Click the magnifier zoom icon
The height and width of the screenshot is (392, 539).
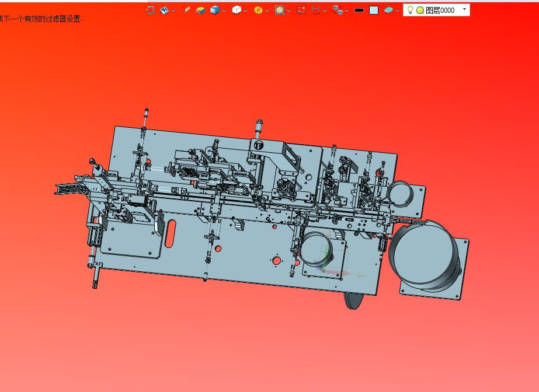(280, 10)
